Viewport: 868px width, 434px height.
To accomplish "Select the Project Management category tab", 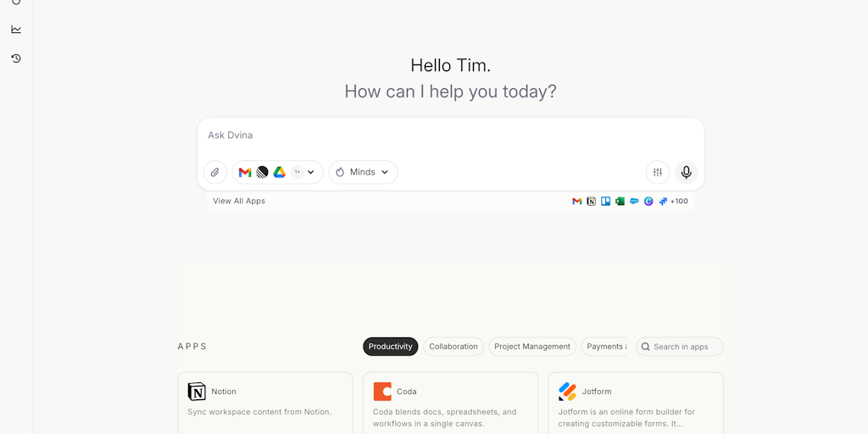I will point(532,347).
